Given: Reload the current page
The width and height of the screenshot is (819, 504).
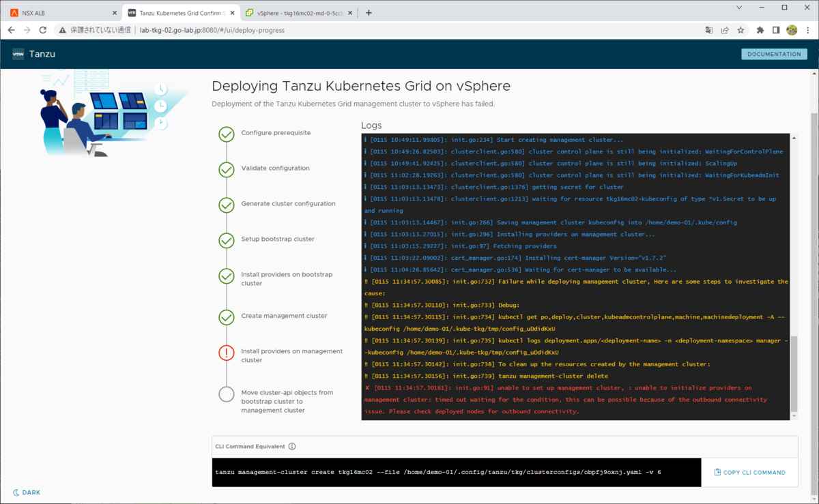Looking at the screenshot, I should click(43, 30).
